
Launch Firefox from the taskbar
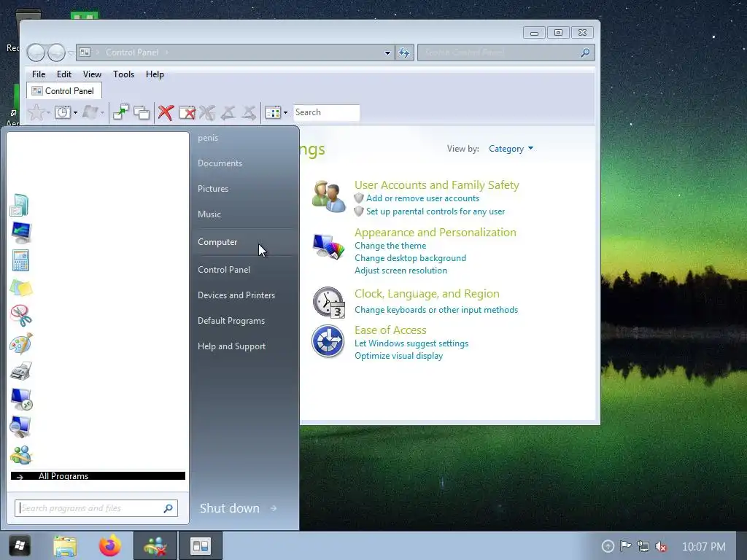click(x=110, y=545)
